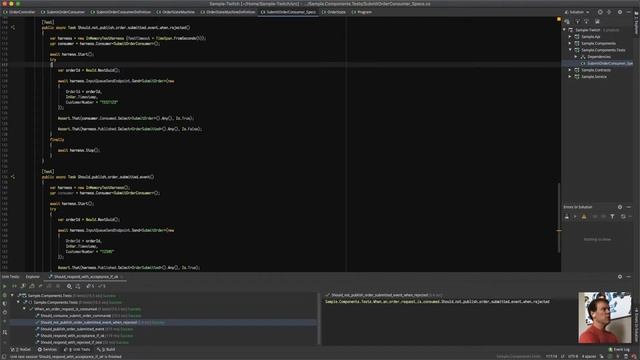
Task: Collapse the Sample-Twitch solution node
Action: (564, 30)
